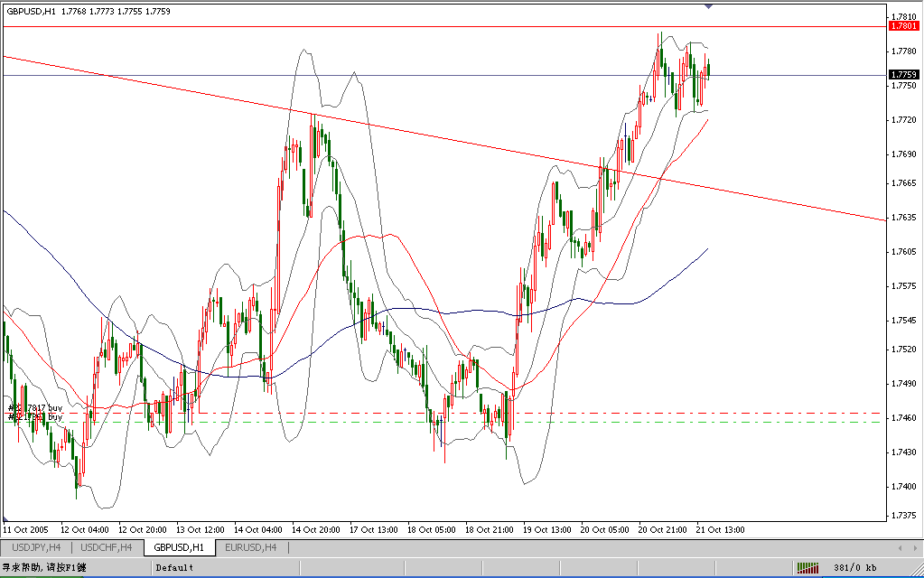
Task: Click the chart shift triangle marker at top
Action: tap(708, 6)
